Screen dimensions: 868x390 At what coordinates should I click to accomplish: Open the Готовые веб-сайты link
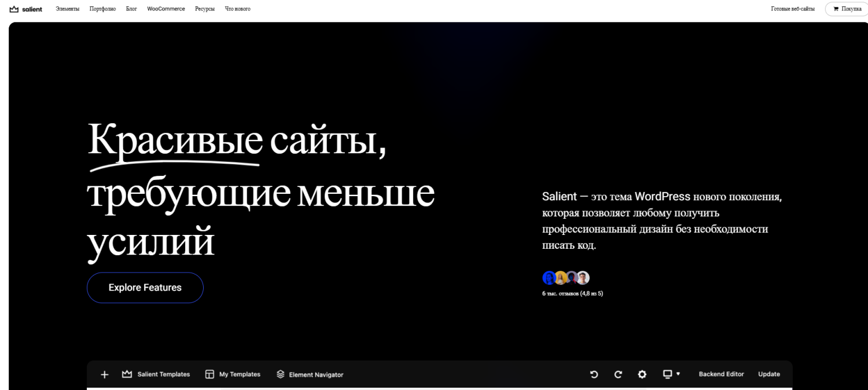tap(793, 9)
